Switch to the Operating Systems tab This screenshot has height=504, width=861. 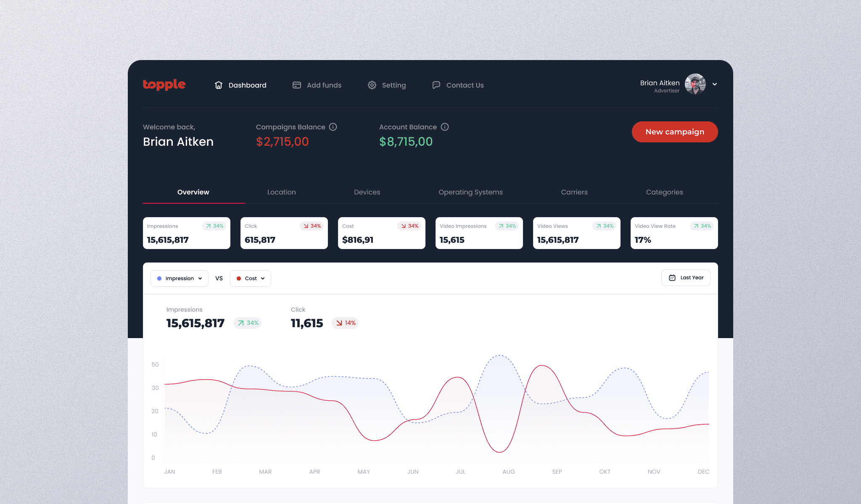point(470,192)
